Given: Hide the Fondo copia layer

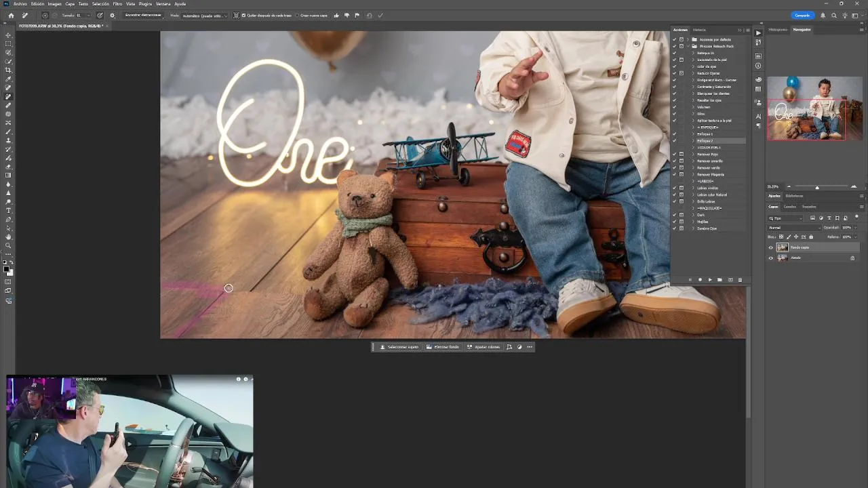Looking at the screenshot, I should [x=770, y=247].
